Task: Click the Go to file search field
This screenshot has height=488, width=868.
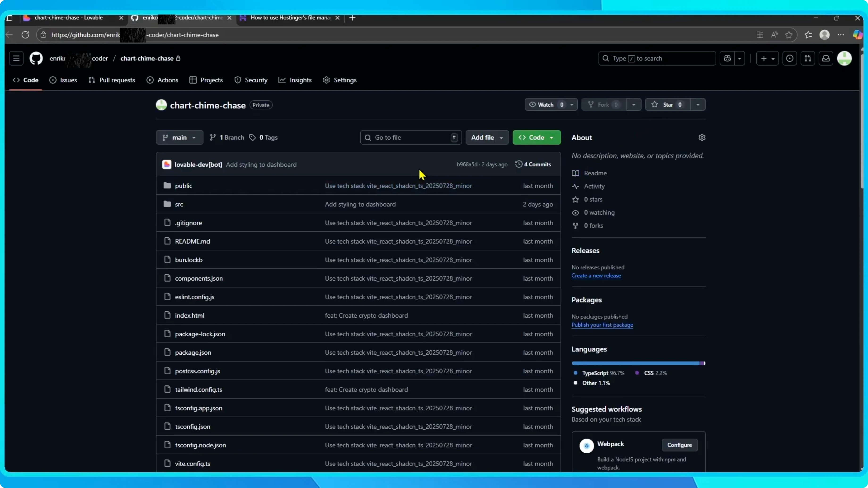Action: 411,137
